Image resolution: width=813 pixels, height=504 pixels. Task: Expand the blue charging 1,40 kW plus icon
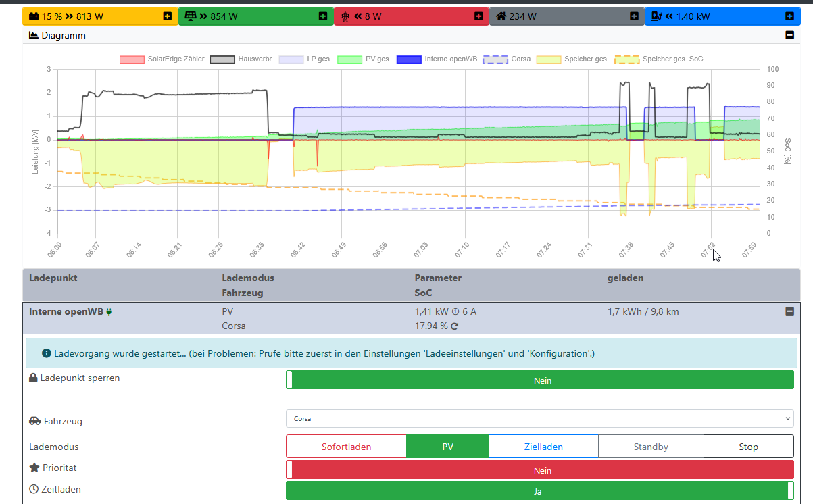tap(789, 16)
